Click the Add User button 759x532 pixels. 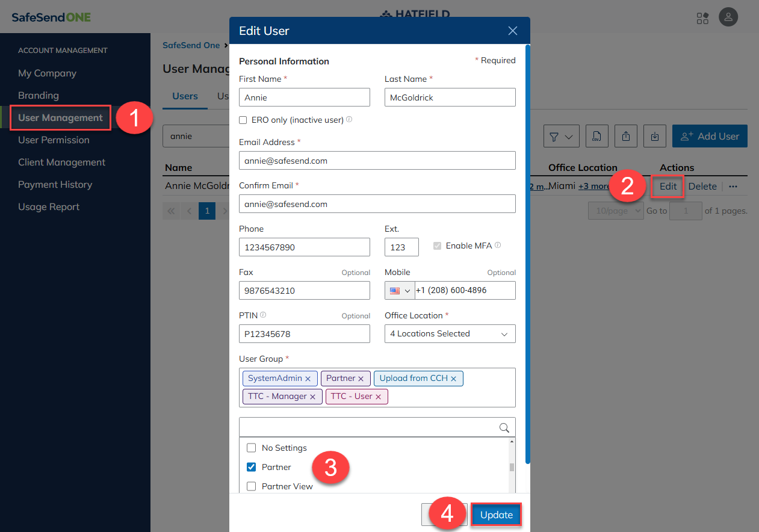point(709,137)
